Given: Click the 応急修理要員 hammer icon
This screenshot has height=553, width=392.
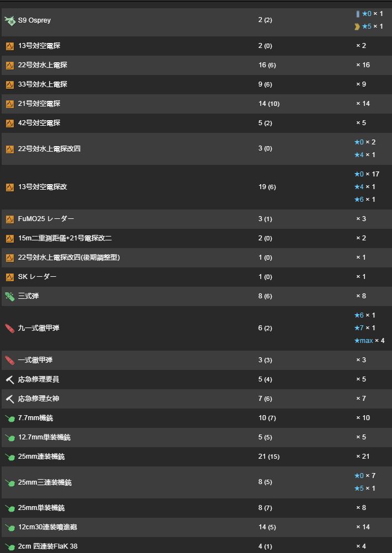Looking at the screenshot, I should tap(10, 380).
